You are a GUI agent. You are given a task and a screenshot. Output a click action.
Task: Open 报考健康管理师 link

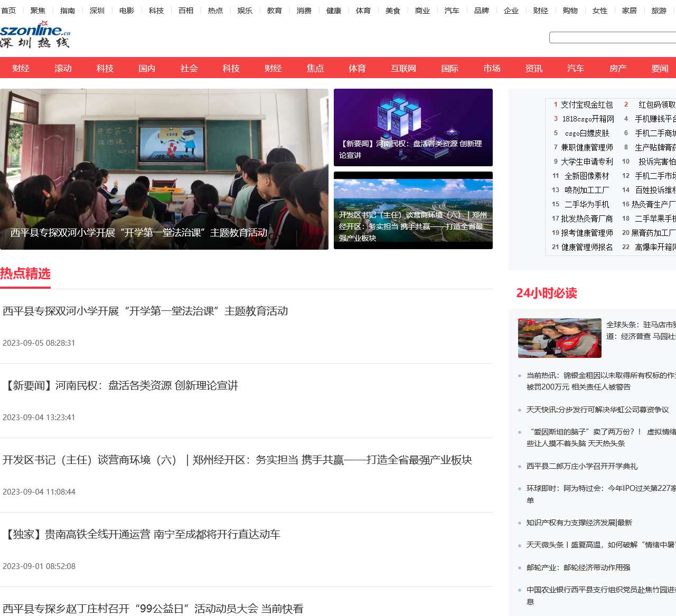click(x=587, y=233)
